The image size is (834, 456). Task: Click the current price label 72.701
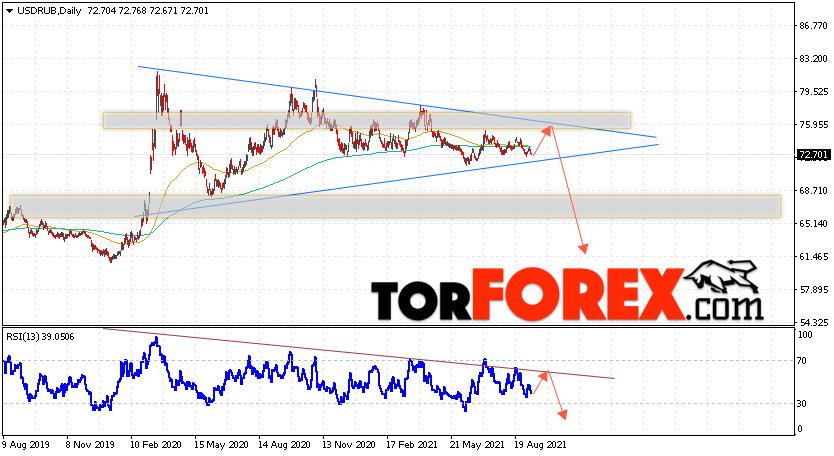(x=813, y=155)
